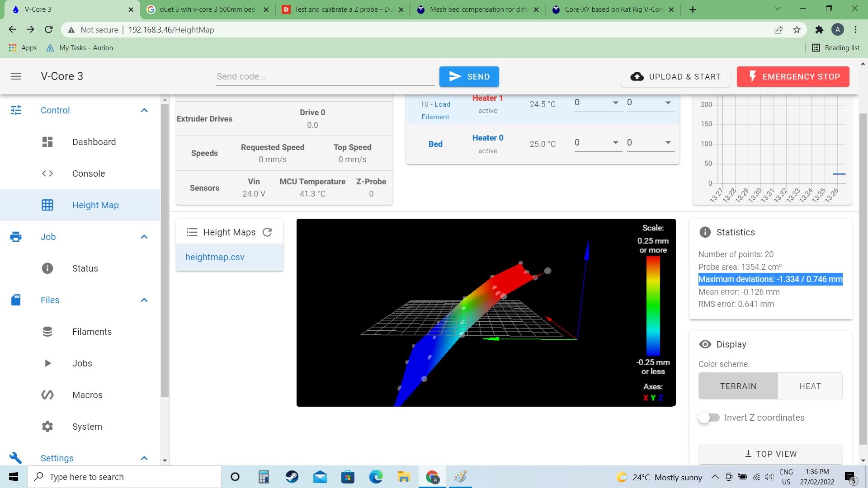868x488 pixels.
Task: Click the Dashboard sidebar icon
Action: coord(47,142)
